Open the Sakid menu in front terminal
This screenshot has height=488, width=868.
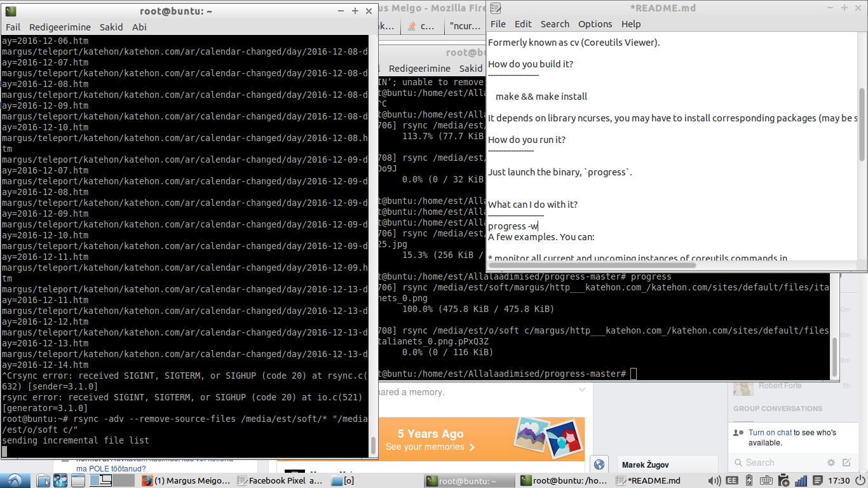coord(111,27)
